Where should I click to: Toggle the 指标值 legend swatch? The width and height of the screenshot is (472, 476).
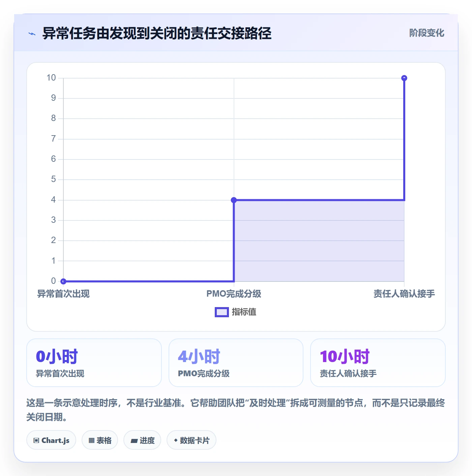(x=222, y=312)
